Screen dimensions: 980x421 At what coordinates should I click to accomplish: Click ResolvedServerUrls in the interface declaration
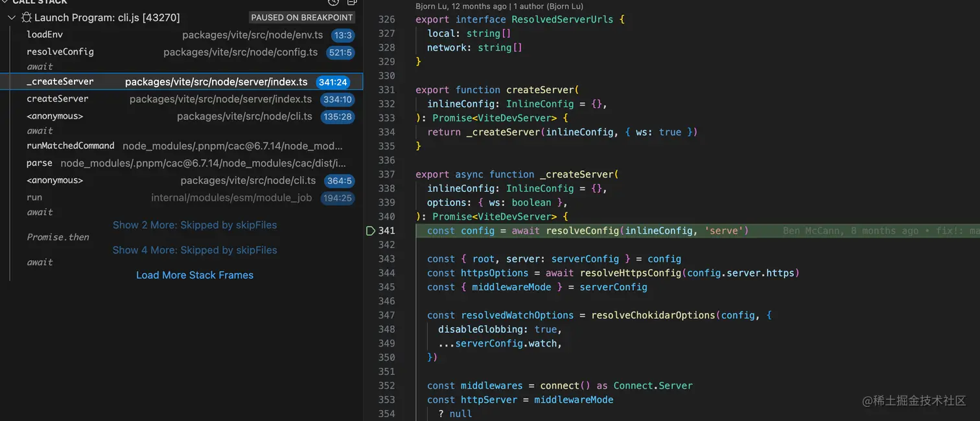(x=562, y=19)
